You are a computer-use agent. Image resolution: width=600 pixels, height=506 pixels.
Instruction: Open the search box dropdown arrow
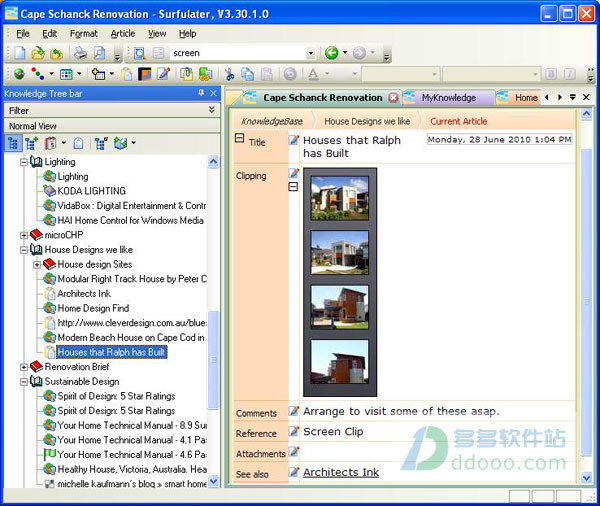point(311,53)
